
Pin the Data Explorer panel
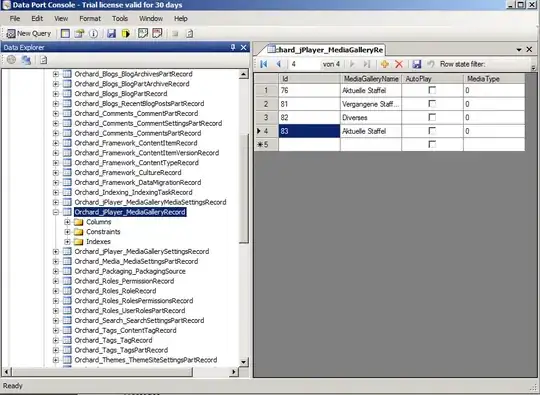[x=233, y=47]
